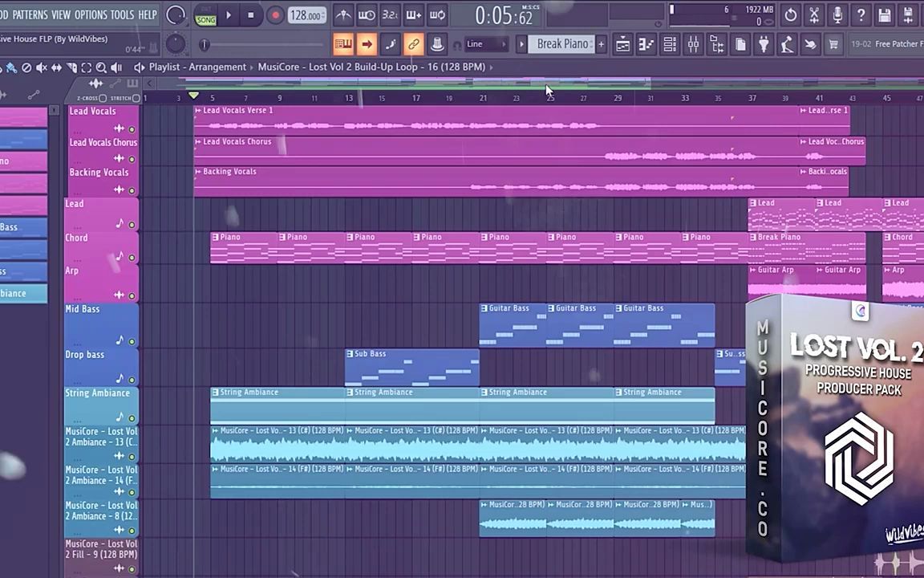Open the Playlist - Arrangement selector arrow

(140, 67)
